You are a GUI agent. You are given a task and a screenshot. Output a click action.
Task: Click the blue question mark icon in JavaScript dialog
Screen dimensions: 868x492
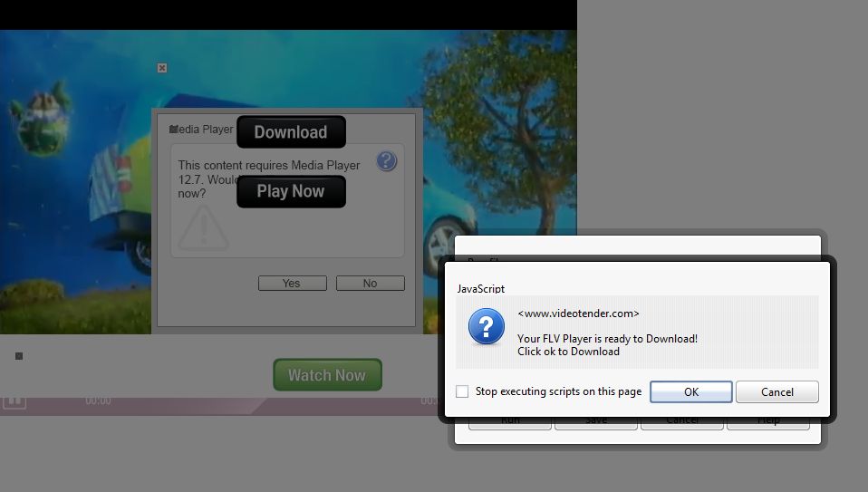coord(487,326)
